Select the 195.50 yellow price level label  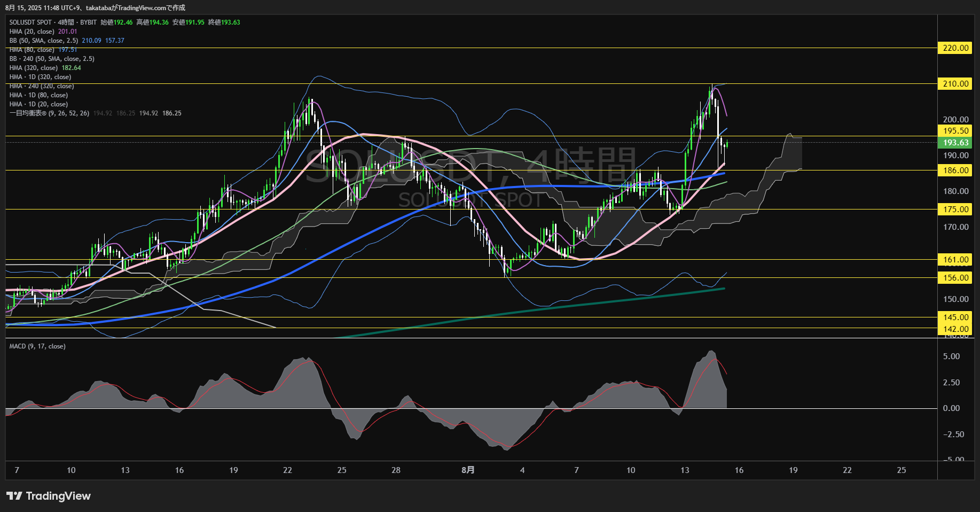(x=955, y=130)
